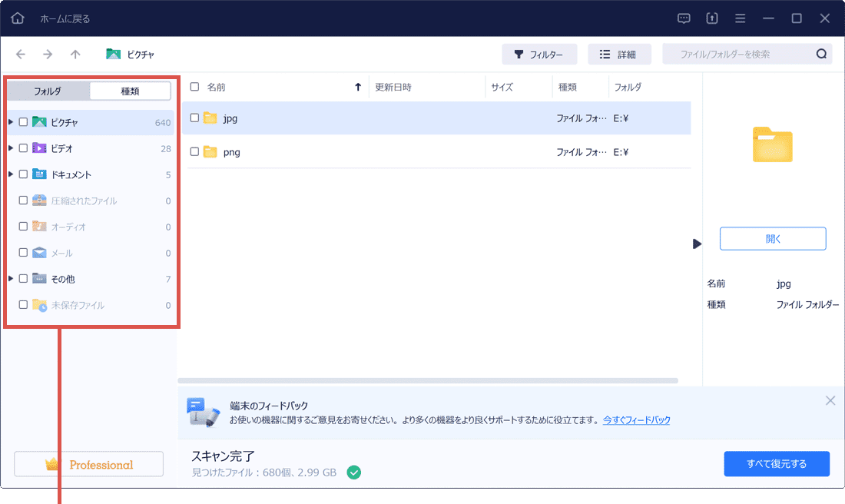Open the feedback chat icon in title bar
Screen dimensions: 845x504
click(x=683, y=18)
